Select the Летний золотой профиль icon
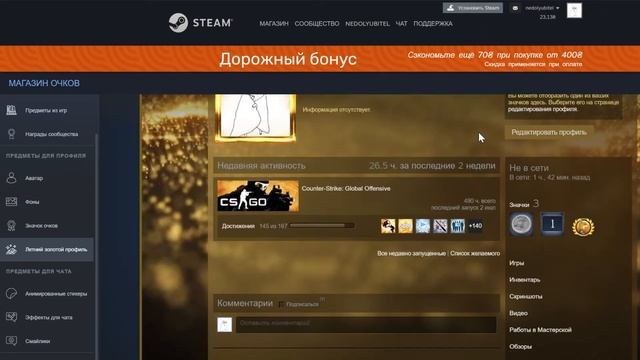This screenshot has height=360, width=640. 11,249
